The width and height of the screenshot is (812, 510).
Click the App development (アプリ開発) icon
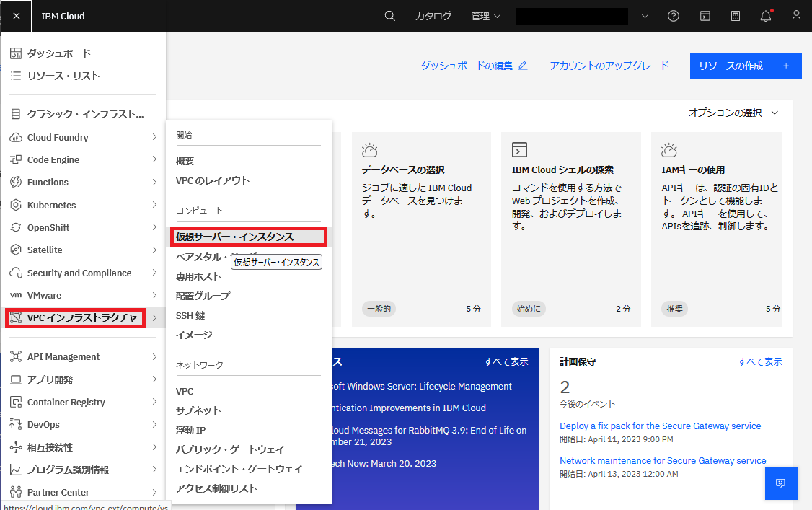point(16,379)
